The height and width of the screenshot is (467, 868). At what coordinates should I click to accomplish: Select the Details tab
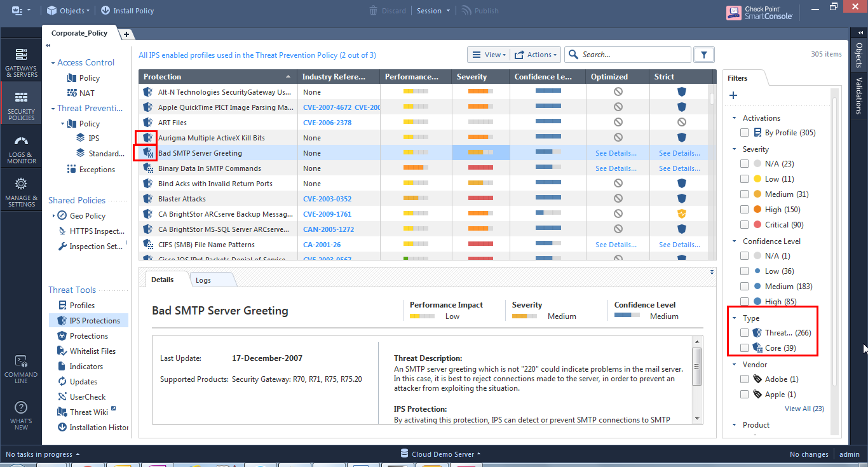click(163, 280)
